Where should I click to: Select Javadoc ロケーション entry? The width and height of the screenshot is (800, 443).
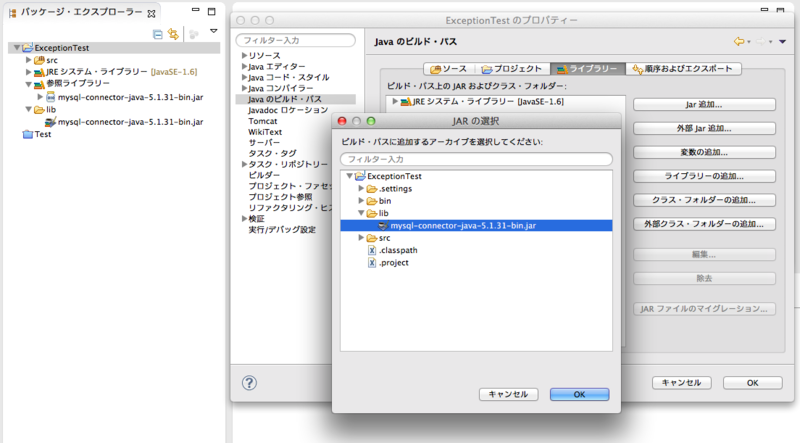tap(288, 110)
